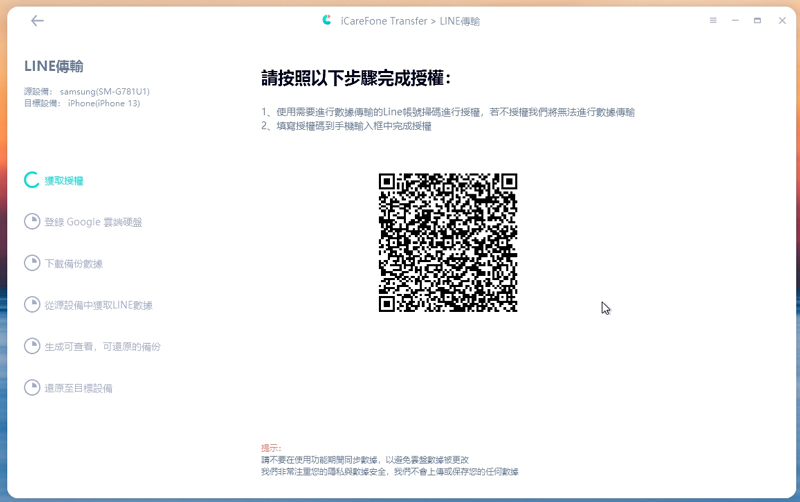
Task: Click the iCareFone logo icon
Action: (327, 20)
